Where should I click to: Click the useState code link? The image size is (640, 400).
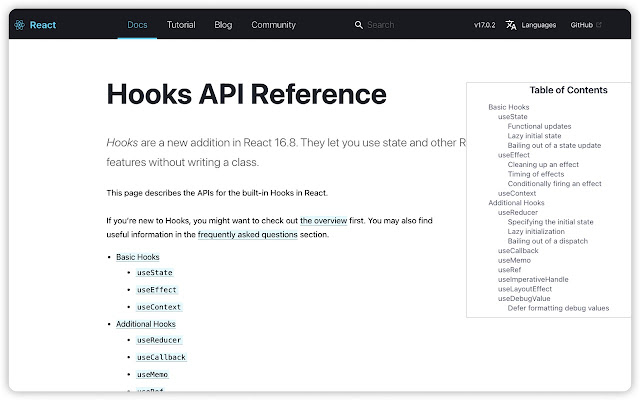155,273
